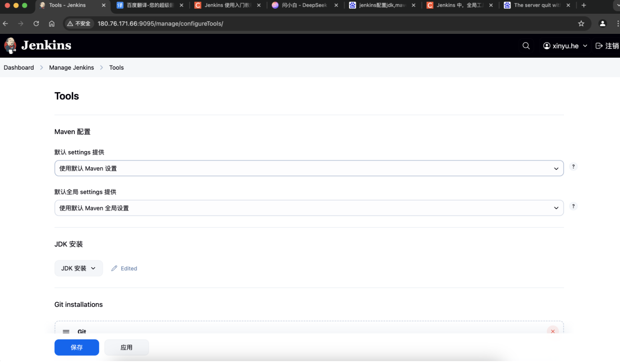Show help for 默认 settings 提供

(x=573, y=167)
